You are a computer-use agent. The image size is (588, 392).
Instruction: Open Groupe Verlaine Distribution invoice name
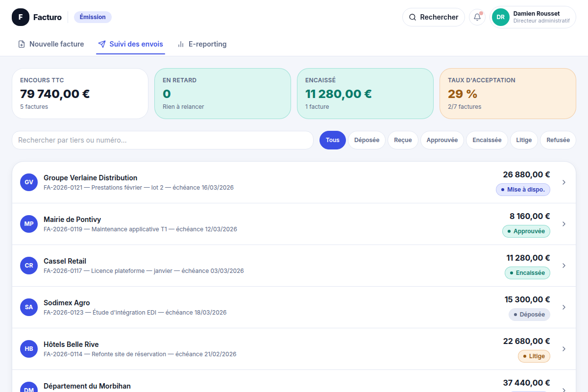[x=90, y=178]
